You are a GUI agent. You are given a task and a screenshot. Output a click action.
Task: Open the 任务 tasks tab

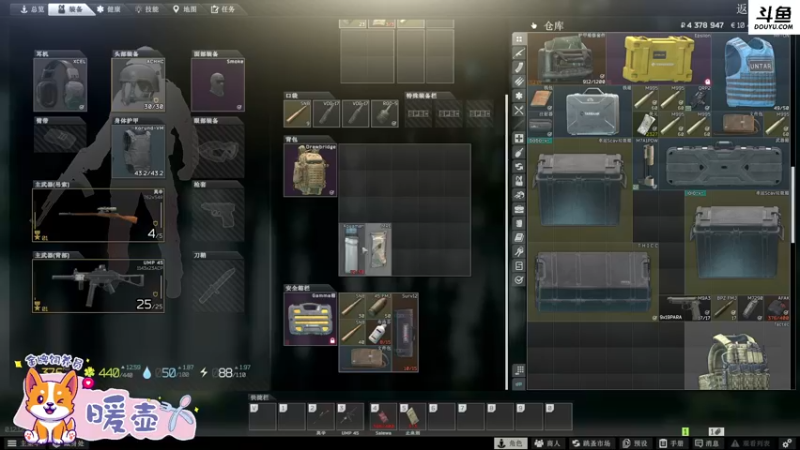click(223, 9)
